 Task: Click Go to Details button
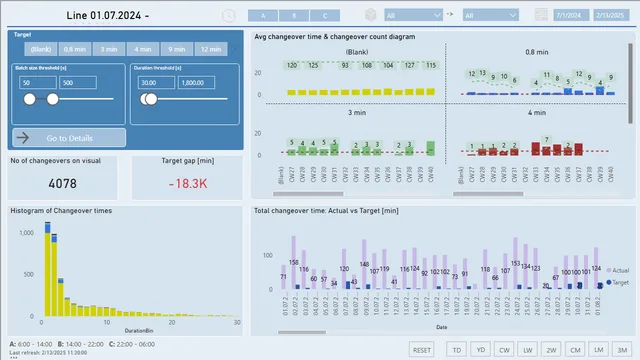(69, 138)
